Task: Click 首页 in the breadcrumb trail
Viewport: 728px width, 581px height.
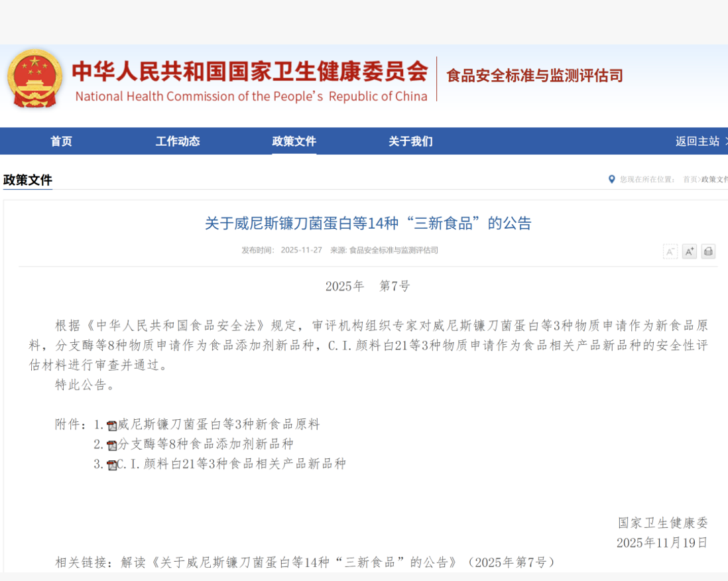Action: coord(690,180)
